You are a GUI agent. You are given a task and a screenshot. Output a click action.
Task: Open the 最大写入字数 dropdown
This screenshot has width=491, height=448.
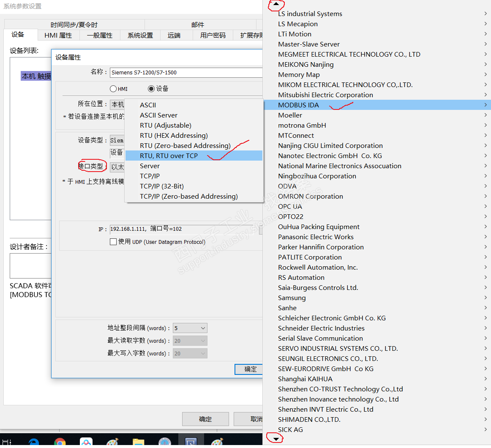tap(190, 353)
